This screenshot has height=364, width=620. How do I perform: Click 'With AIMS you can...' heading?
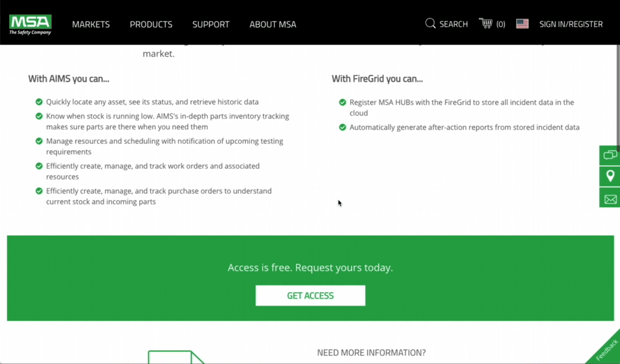[x=69, y=79]
